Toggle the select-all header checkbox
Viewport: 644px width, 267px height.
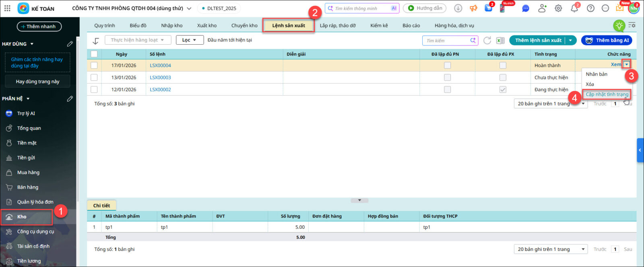tap(94, 54)
